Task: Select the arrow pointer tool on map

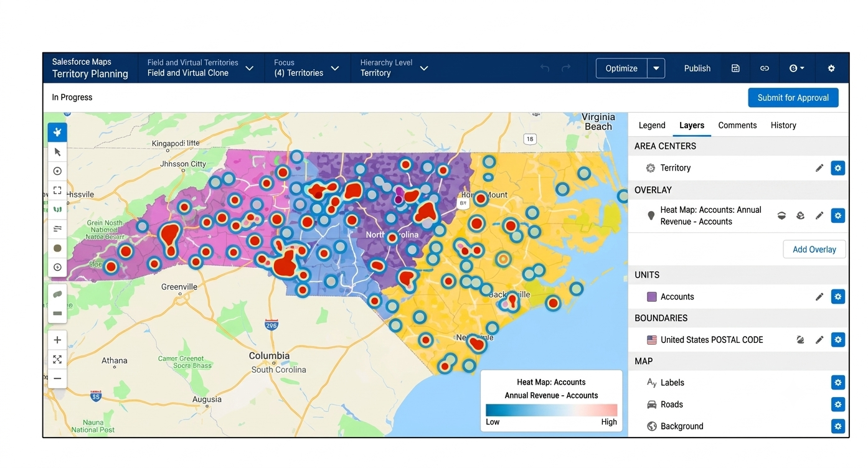Action: click(x=57, y=152)
